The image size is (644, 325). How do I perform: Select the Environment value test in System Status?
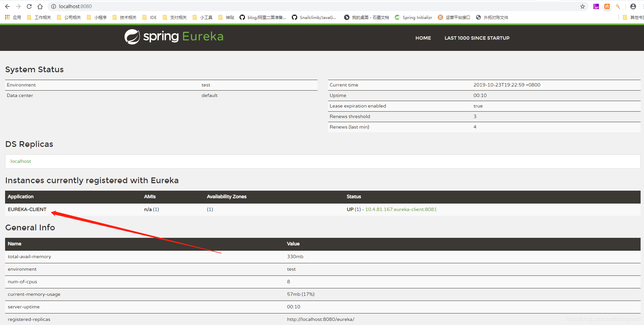206,85
